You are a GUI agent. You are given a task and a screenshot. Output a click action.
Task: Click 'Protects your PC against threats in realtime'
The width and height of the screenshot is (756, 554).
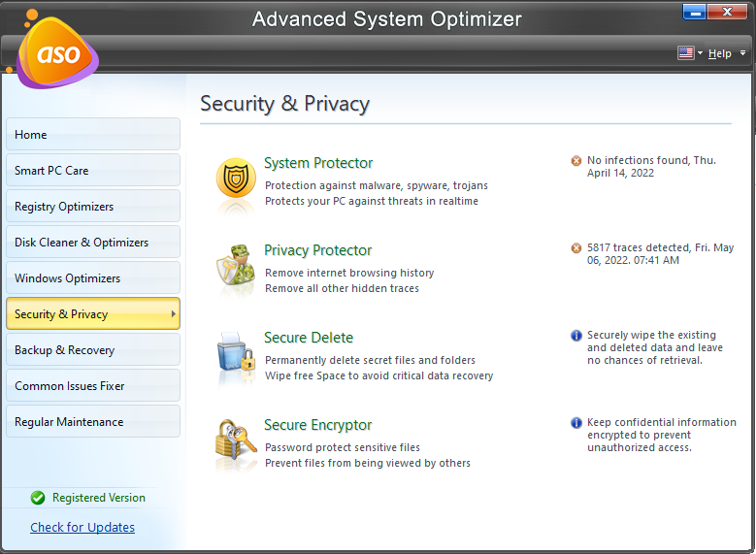[372, 201]
